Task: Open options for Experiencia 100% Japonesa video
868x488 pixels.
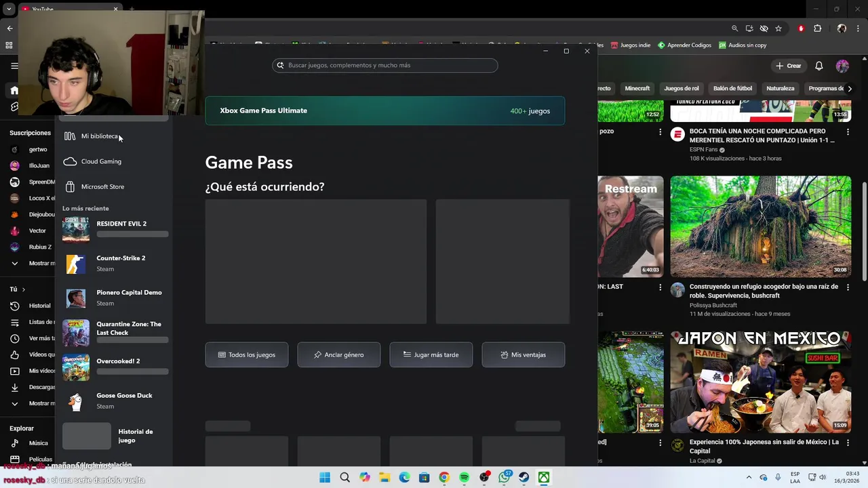Action: pyautogui.click(x=848, y=443)
